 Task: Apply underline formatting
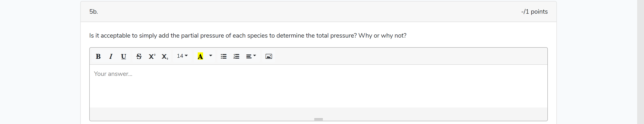pyautogui.click(x=123, y=56)
